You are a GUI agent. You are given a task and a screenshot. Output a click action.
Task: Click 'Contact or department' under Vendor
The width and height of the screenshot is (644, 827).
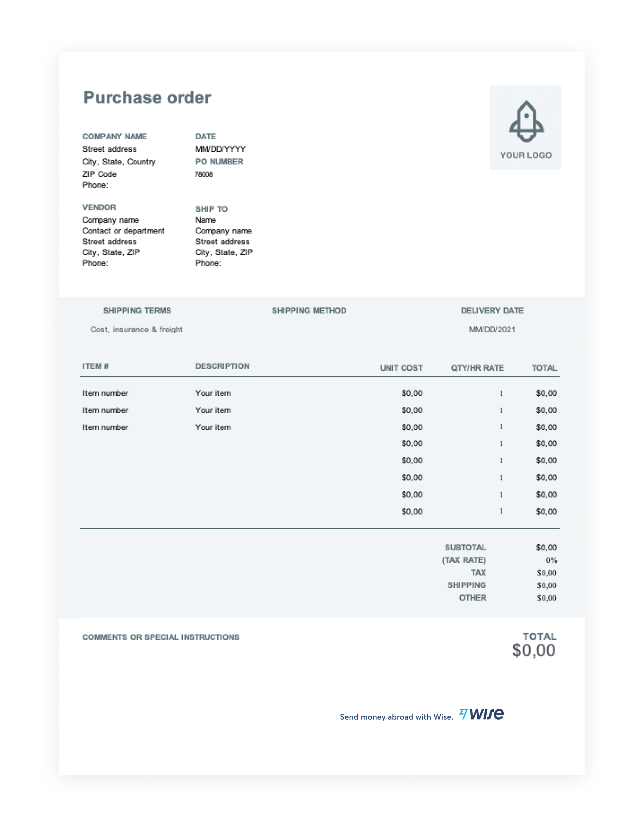click(124, 231)
